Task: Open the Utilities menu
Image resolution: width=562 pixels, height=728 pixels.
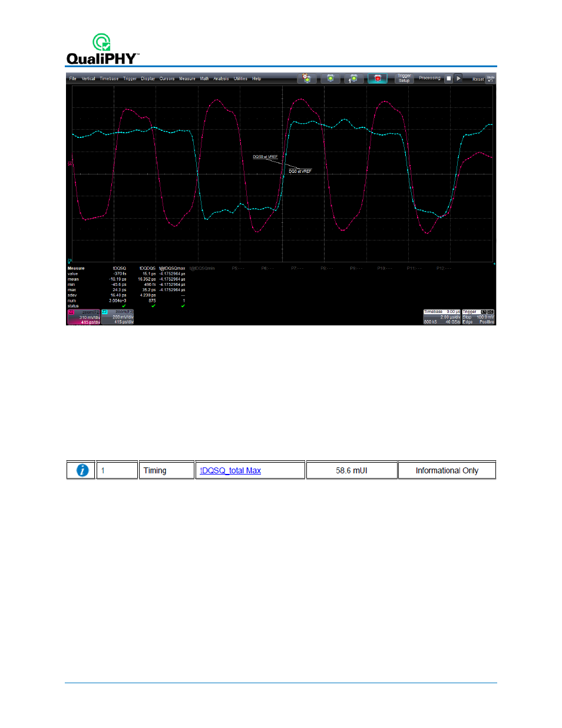Action: (240, 78)
